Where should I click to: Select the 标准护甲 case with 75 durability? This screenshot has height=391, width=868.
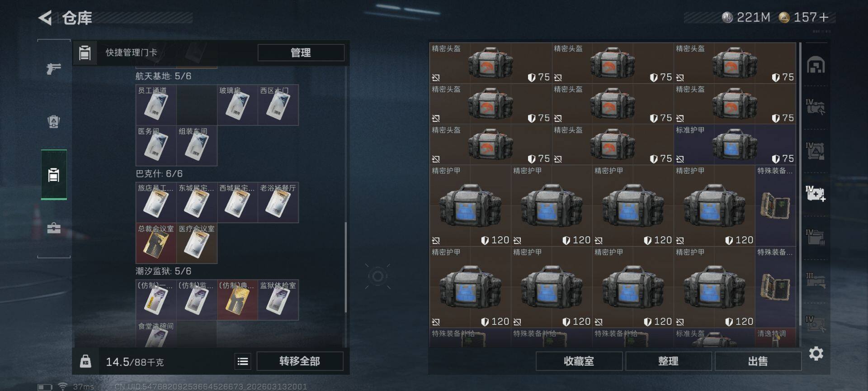pos(735,144)
